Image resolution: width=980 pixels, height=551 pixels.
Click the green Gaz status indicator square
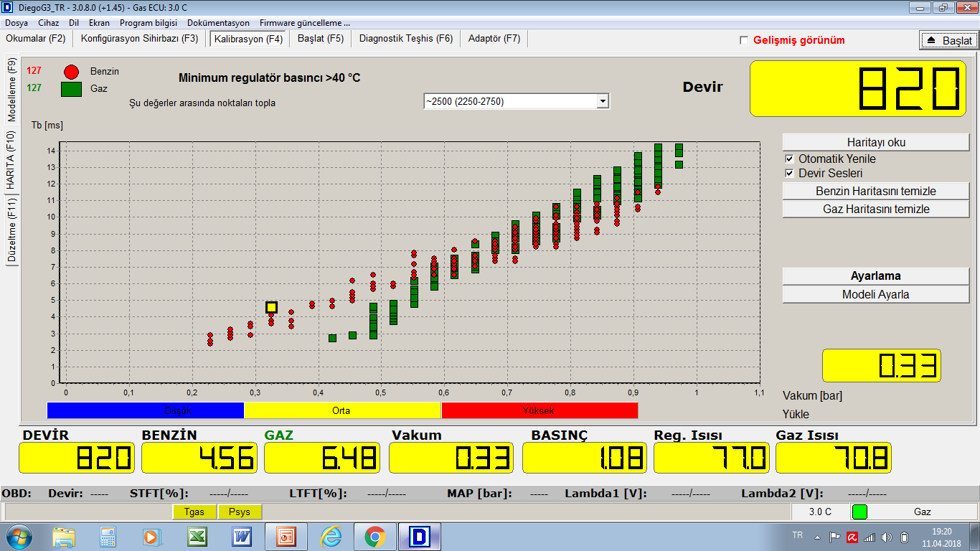coord(859,512)
